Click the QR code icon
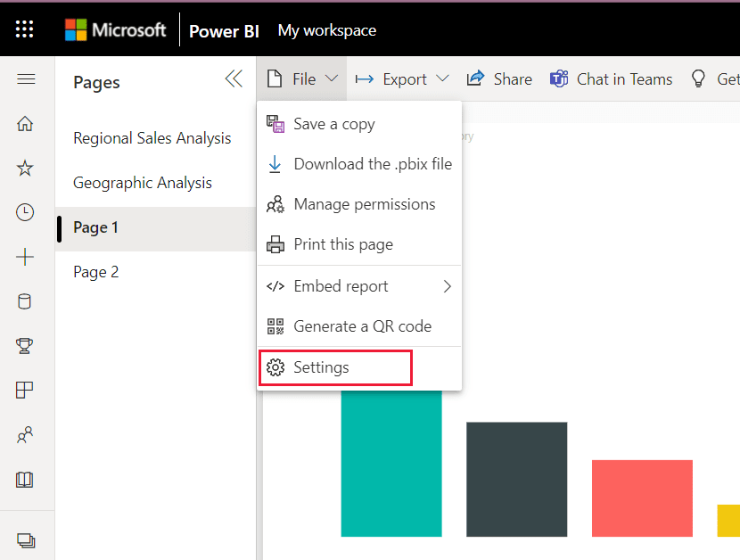Viewport: 740px width, 560px height. click(275, 326)
